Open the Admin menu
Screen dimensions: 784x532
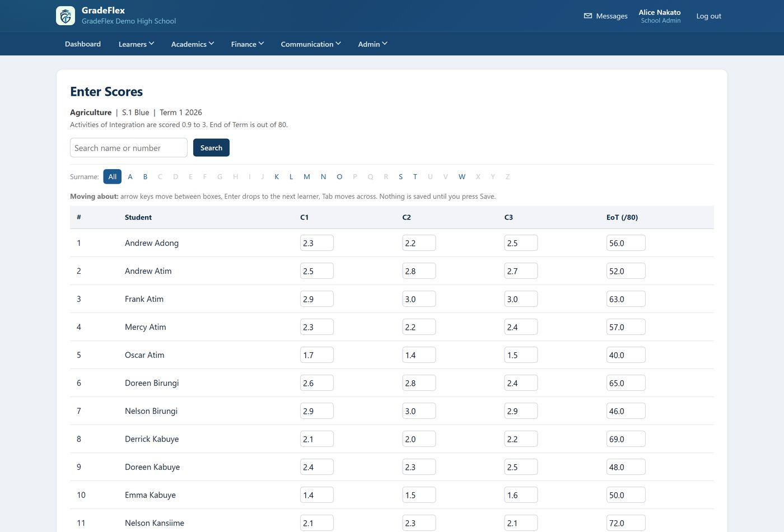(x=372, y=44)
